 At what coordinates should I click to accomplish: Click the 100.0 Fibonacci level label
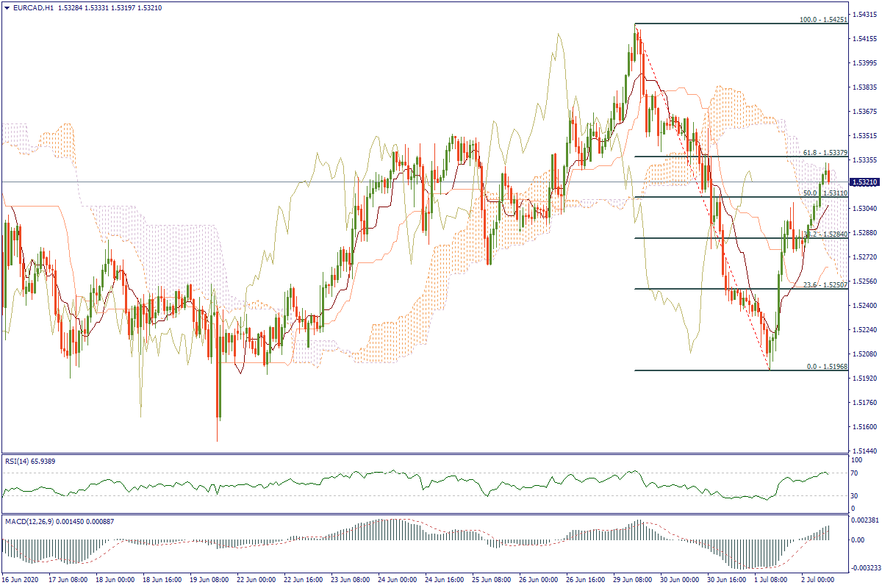(823, 20)
